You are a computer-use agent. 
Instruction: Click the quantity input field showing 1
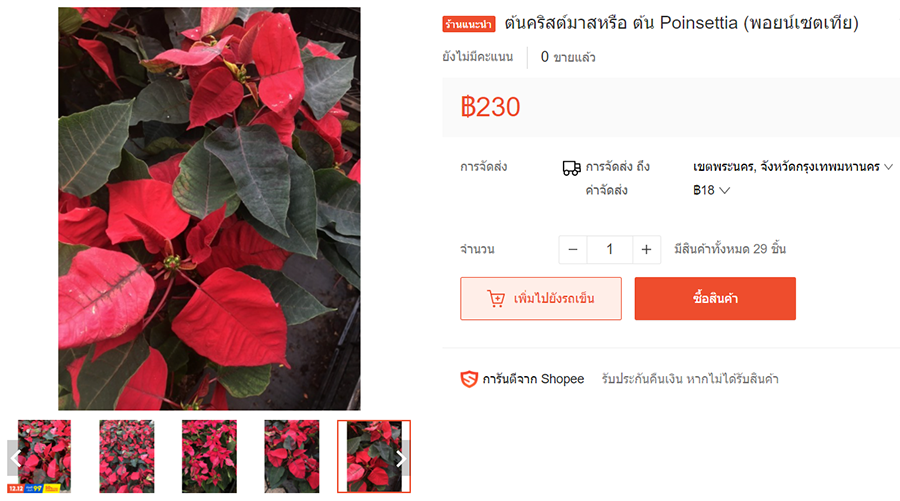tap(610, 250)
